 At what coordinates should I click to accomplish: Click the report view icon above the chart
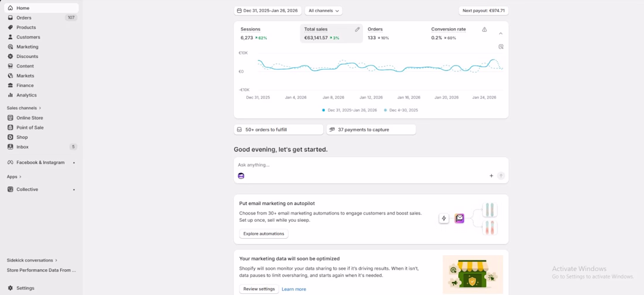point(501,47)
